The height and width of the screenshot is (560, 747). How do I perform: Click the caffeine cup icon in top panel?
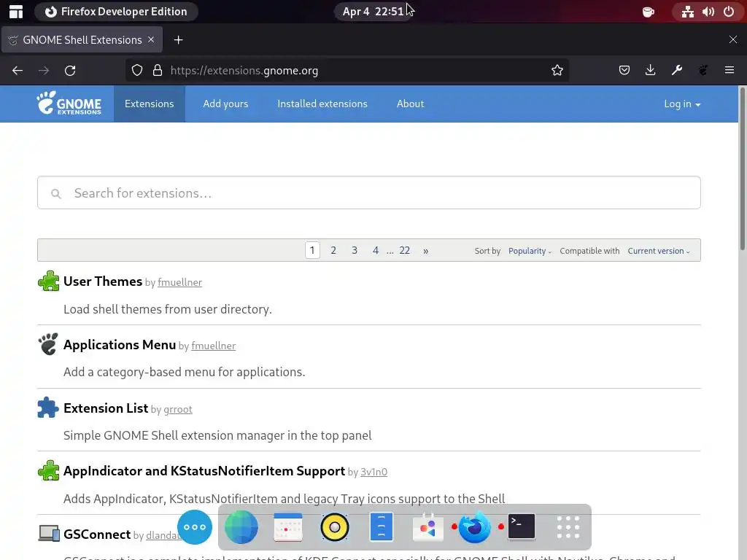coord(649,12)
